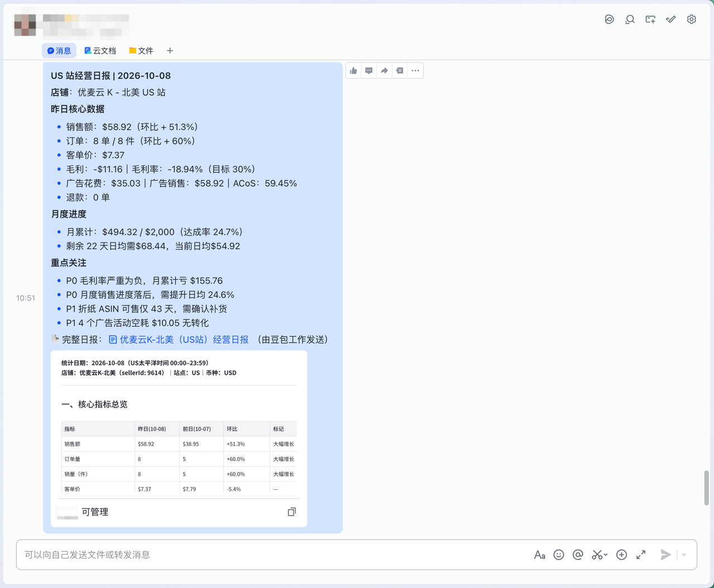Screen dimensions: 714x588
Task: Open chat history search magnifier icon
Action: click(630, 20)
